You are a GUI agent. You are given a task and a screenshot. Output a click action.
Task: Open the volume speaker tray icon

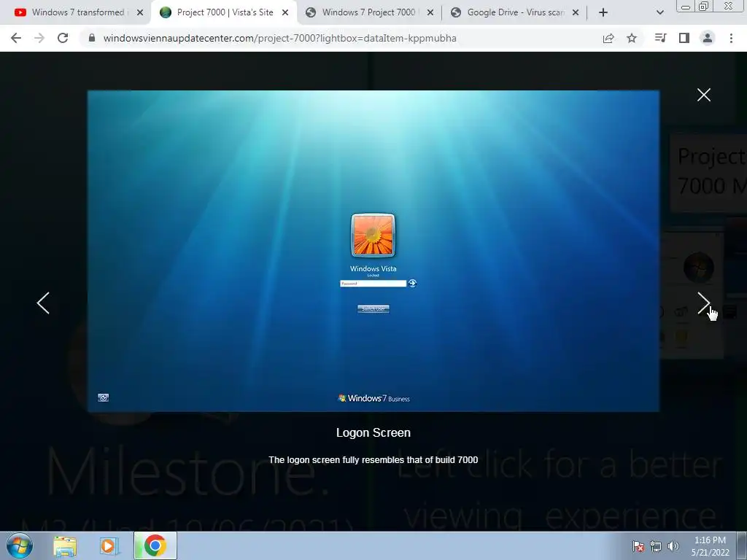coord(673,546)
